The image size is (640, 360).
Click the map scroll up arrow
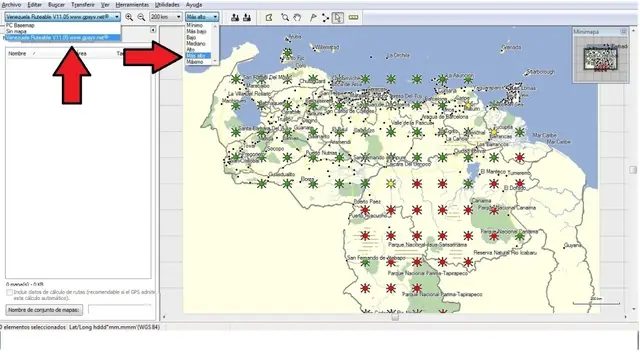coord(633,30)
